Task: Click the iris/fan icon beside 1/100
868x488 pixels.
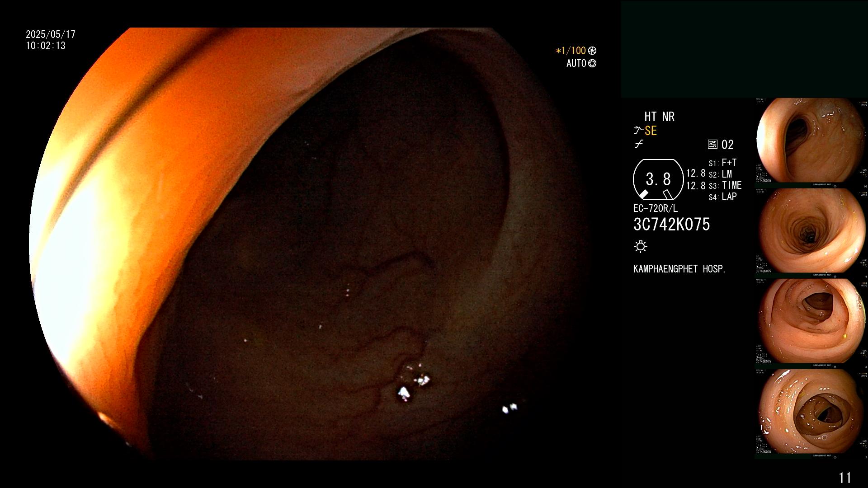Action: [x=592, y=51]
